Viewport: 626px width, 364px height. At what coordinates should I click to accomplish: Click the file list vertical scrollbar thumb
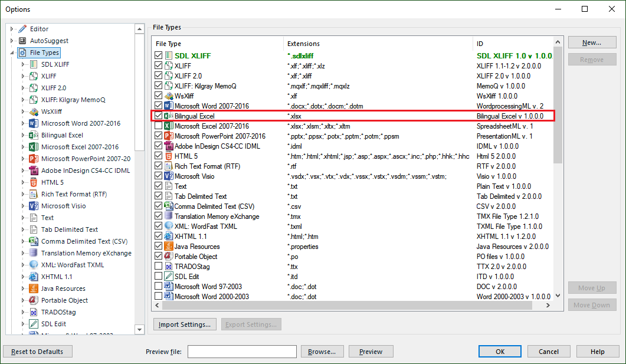(x=558, y=105)
